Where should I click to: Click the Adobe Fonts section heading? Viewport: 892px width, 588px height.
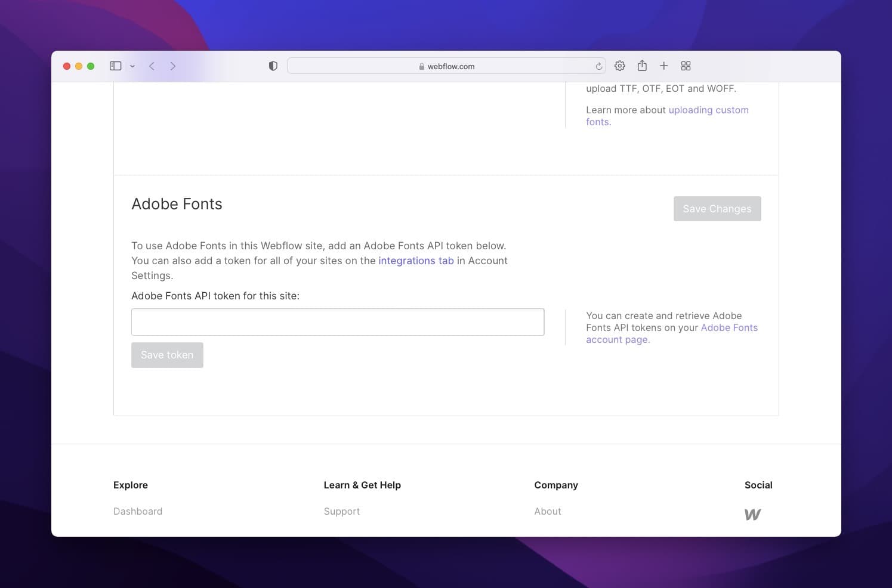tap(177, 204)
